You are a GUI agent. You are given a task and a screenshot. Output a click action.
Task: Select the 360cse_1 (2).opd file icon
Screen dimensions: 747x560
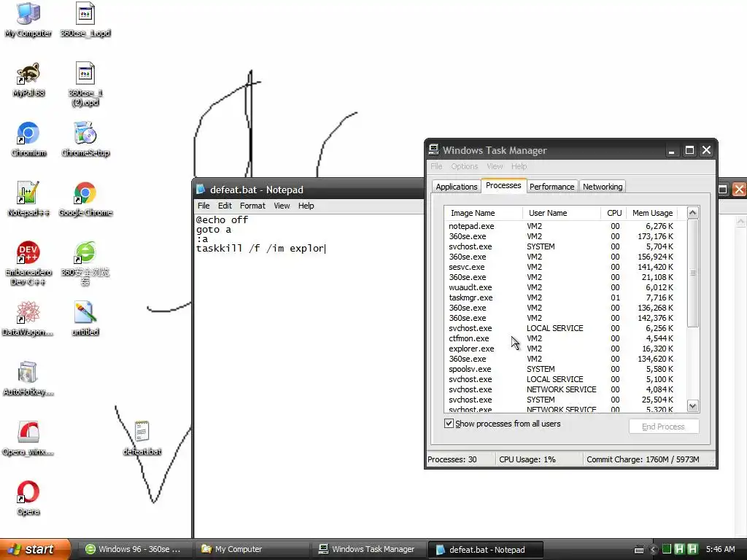pyautogui.click(x=85, y=85)
